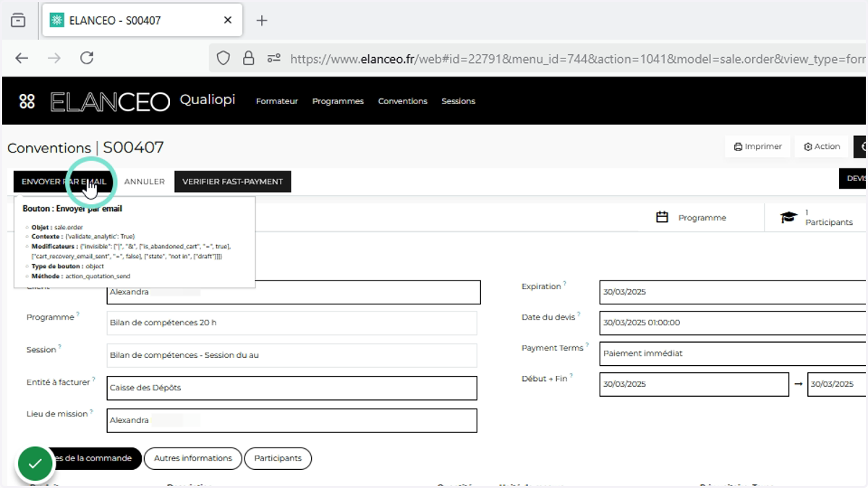The width and height of the screenshot is (868, 488).
Task: Click the help mark beside Début + Fin
Action: tap(571, 377)
